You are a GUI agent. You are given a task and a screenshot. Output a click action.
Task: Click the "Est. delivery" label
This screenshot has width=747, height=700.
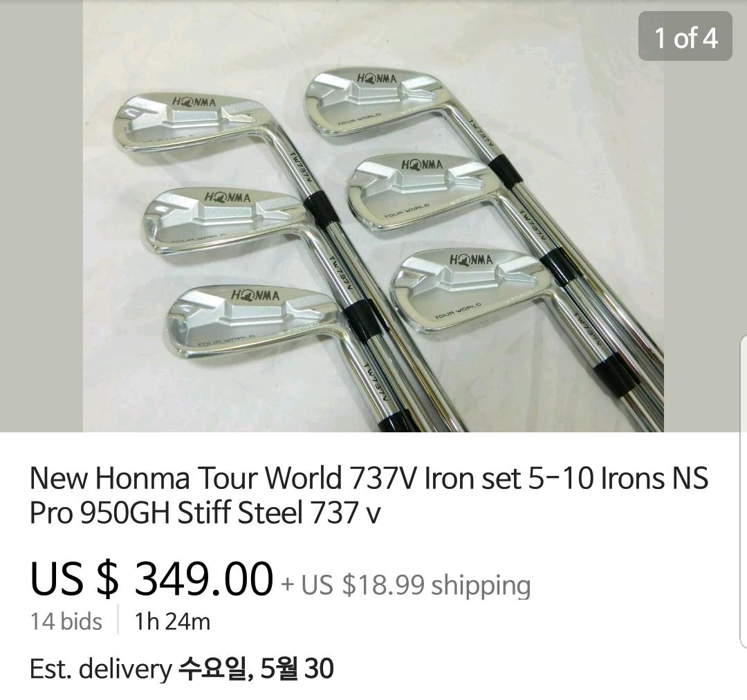[100, 669]
